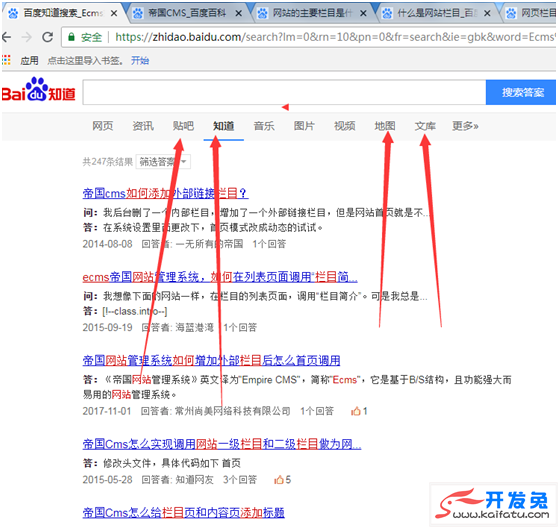Close the 百度知道搜索 tab
The width and height of the screenshot is (558, 527).
coord(114,14)
